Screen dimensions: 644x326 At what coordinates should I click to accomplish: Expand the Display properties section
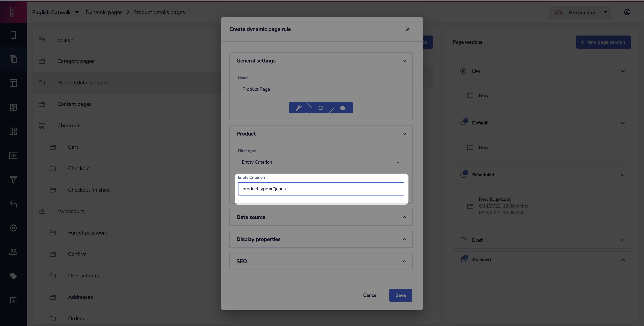320,239
